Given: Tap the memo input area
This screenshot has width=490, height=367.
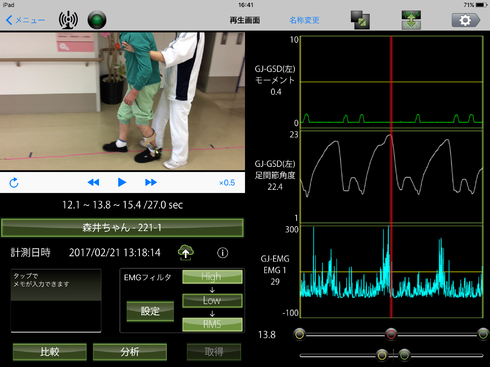Looking at the screenshot, I should (56, 301).
